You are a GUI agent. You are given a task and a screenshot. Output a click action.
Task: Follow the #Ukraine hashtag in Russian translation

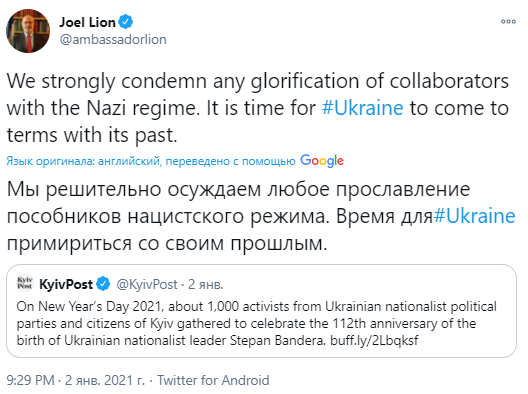click(x=474, y=216)
